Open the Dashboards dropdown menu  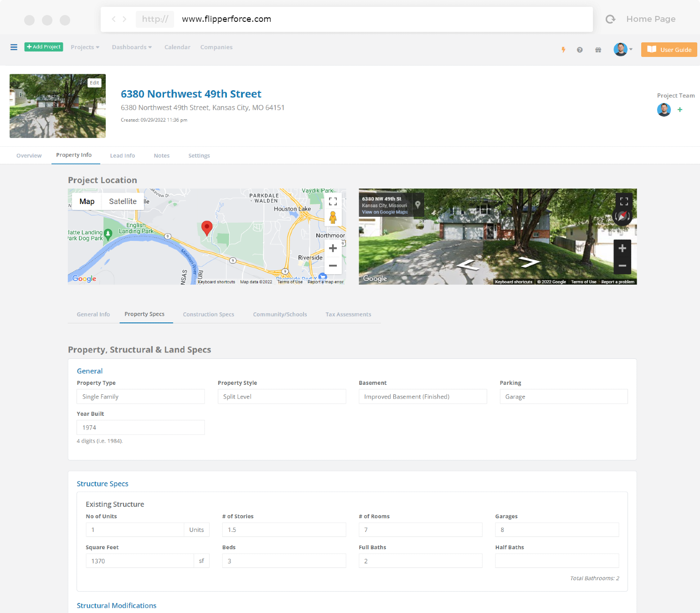(131, 47)
